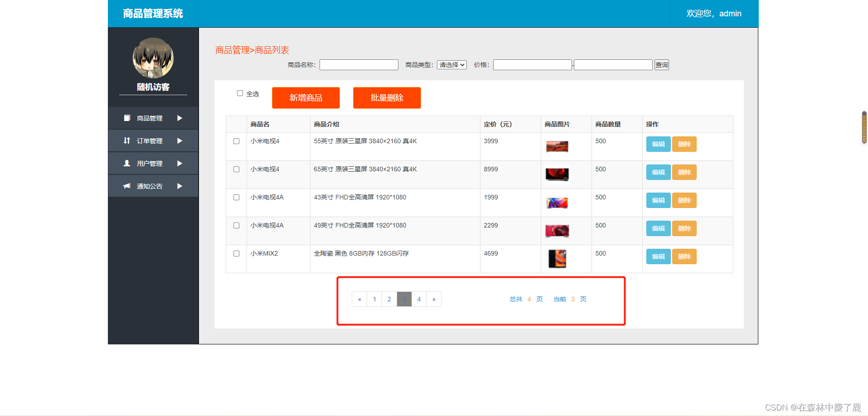Check the 小米电视4A 43英寸 row checkbox
868x416 pixels.
(236, 197)
